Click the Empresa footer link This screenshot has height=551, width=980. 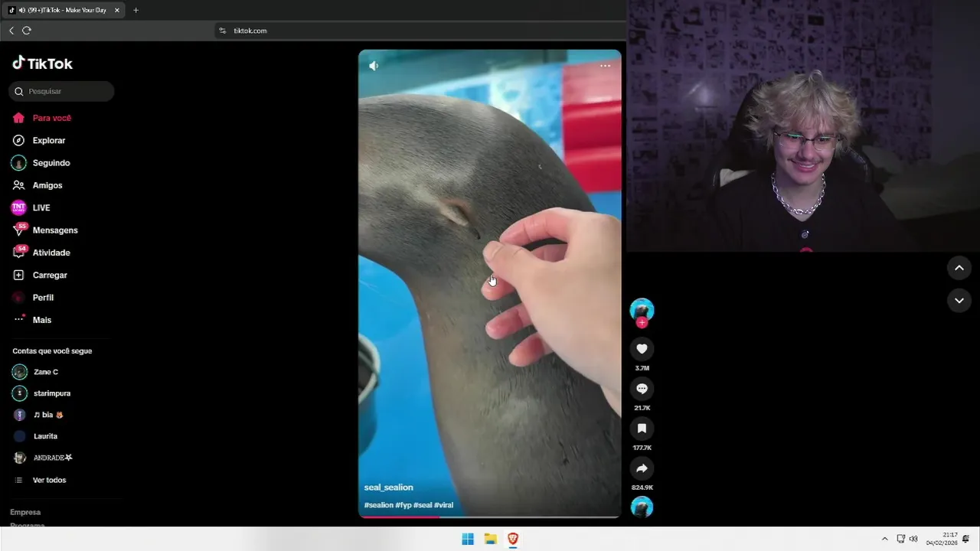pyautogui.click(x=25, y=512)
